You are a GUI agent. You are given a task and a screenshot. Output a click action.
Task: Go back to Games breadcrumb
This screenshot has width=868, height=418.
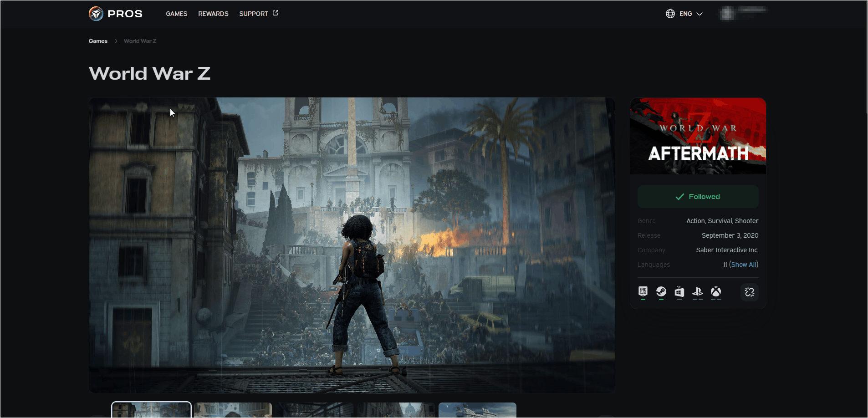(x=98, y=41)
